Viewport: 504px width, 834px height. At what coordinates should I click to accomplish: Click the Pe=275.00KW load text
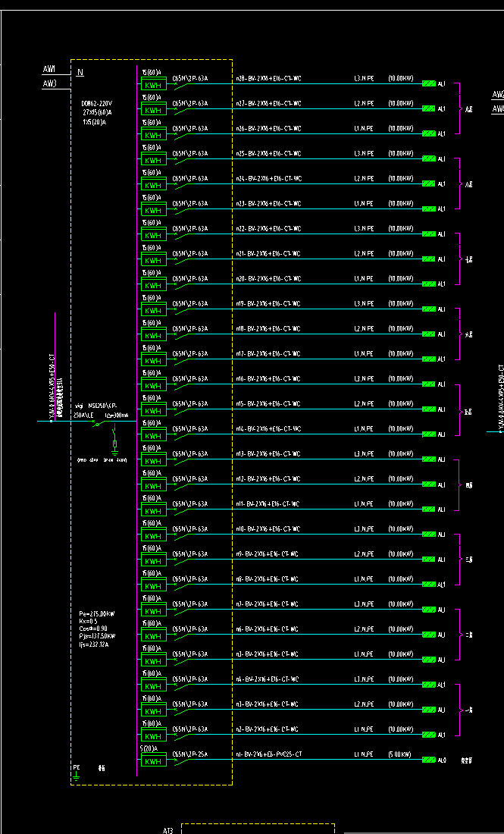click(97, 613)
